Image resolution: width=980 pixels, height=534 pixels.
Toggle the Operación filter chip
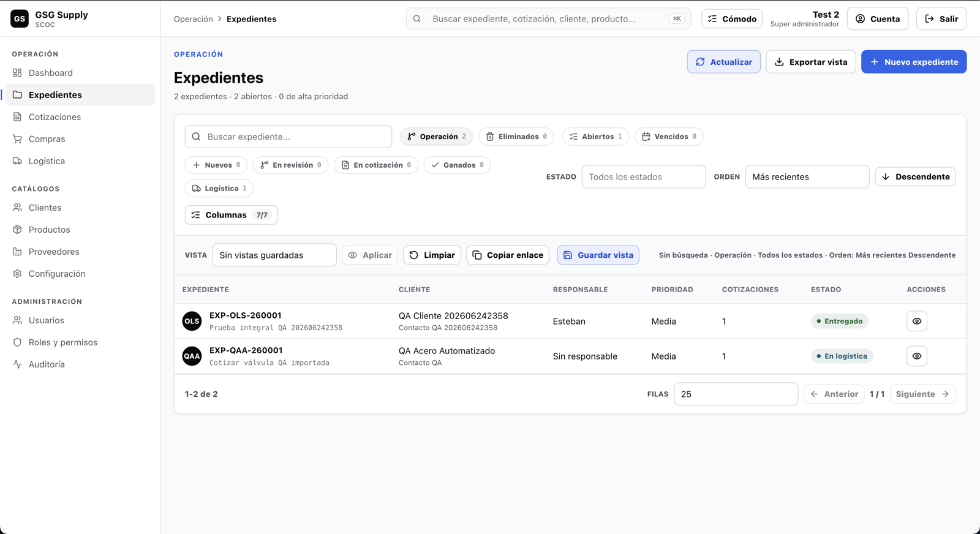pyautogui.click(x=437, y=137)
